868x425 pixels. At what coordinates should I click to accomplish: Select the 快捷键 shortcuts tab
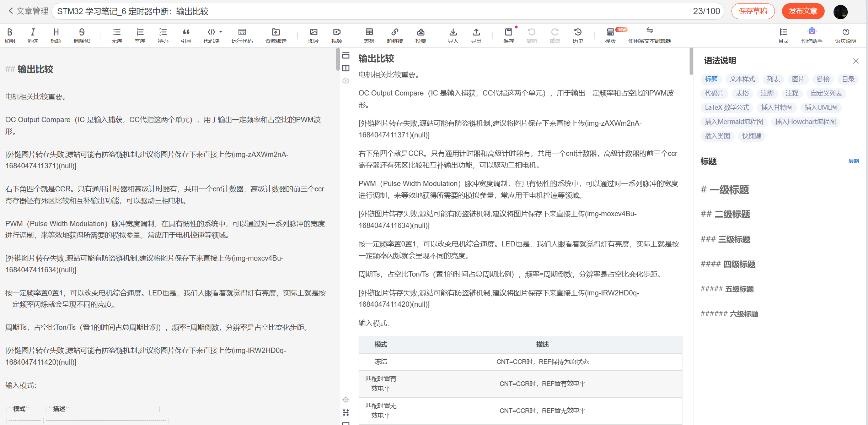[751, 136]
